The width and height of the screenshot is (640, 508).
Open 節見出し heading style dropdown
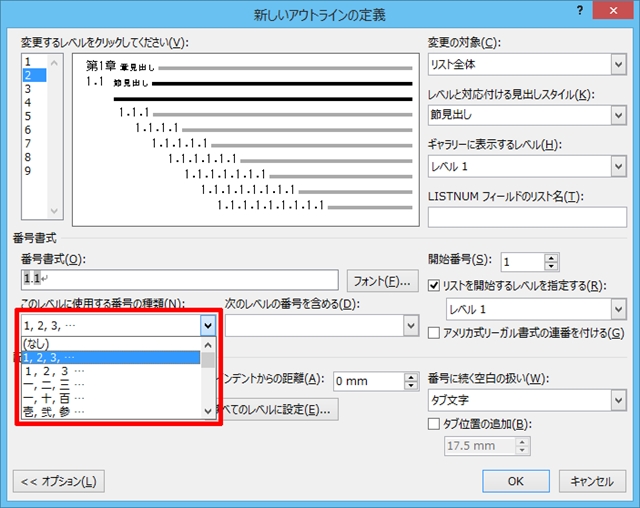(x=618, y=115)
